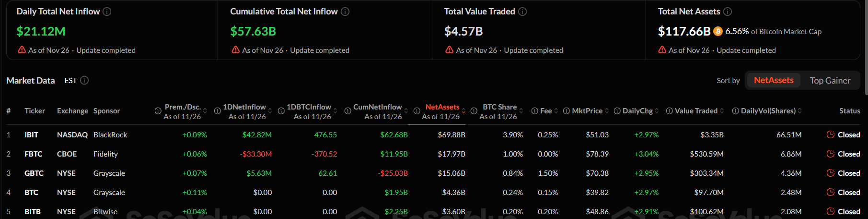Click info icon next to Cumulative Total Net Inflow
The width and height of the screenshot is (868, 219).
click(x=345, y=12)
